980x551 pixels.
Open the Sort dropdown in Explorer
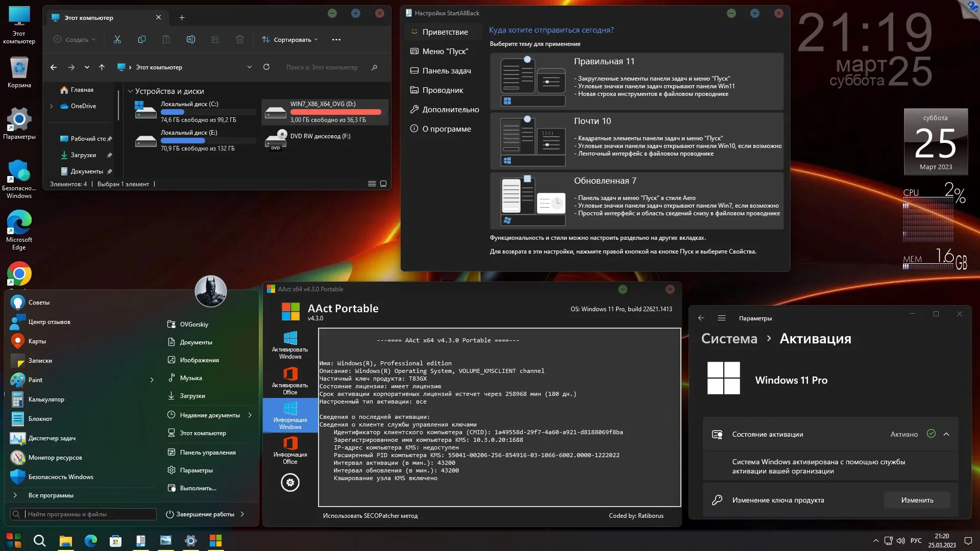290,39
